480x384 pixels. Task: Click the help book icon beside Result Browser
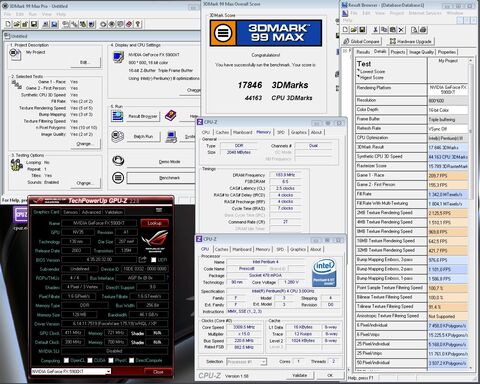(170, 116)
